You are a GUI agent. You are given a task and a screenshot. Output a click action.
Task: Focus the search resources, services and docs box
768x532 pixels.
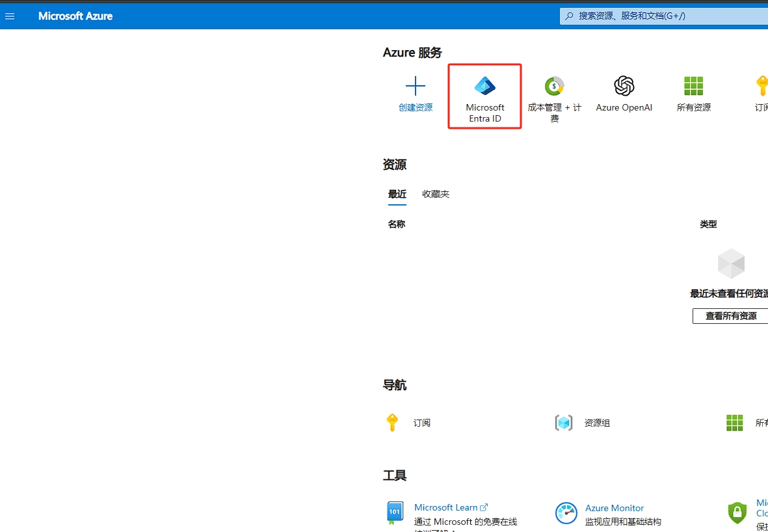[664, 16]
